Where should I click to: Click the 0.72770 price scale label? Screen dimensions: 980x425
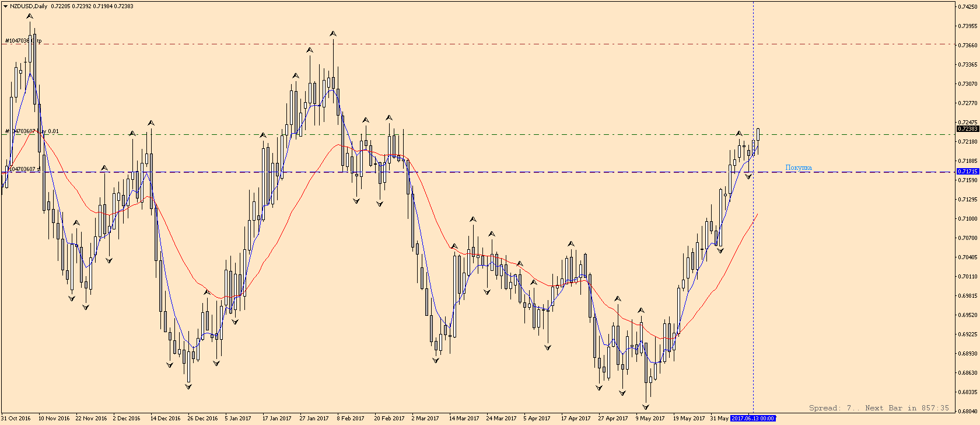(x=968, y=103)
